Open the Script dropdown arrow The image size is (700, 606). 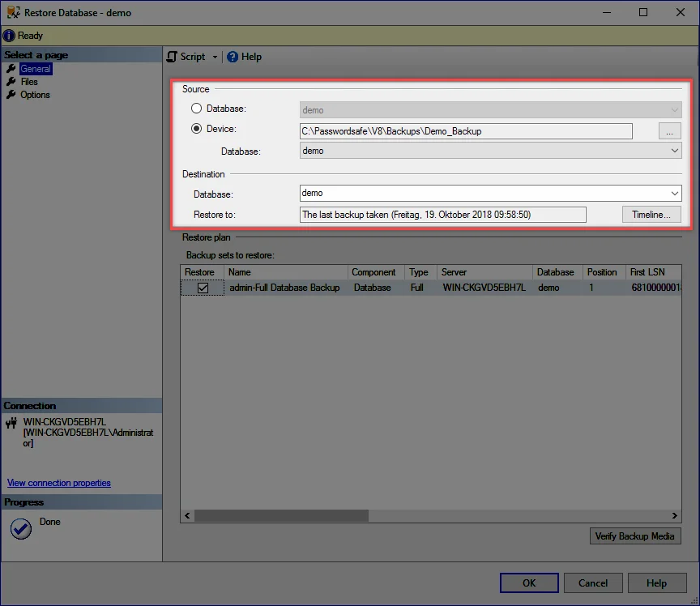click(x=215, y=58)
